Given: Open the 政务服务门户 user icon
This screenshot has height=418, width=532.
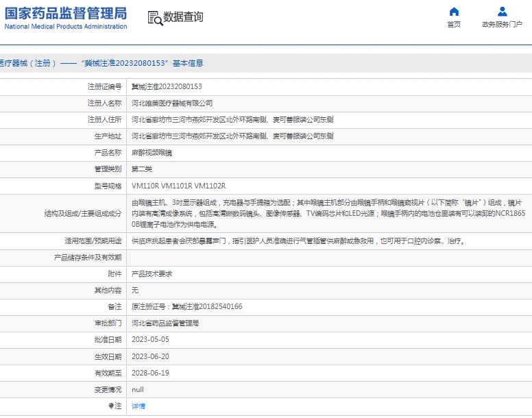Looking at the screenshot, I should 502,12.
